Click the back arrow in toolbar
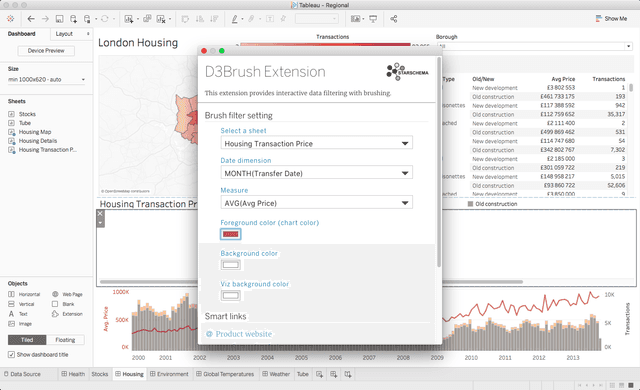This screenshot has width=640, height=390. point(31,19)
